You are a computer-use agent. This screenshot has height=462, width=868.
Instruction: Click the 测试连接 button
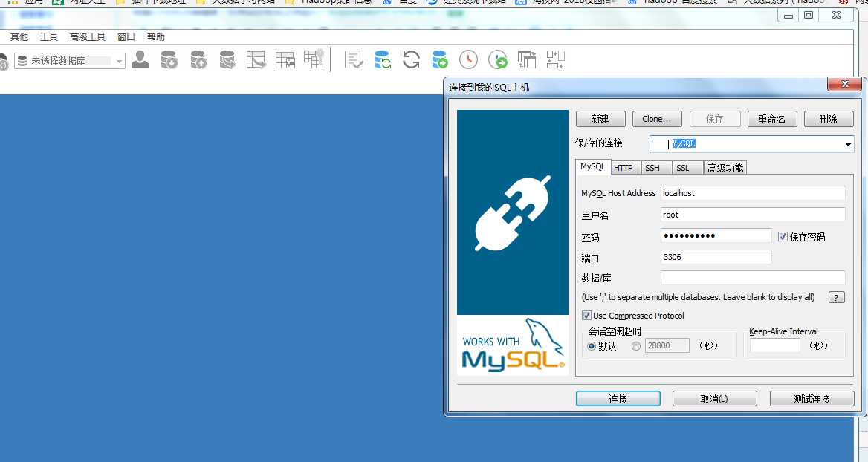point(812,398)
